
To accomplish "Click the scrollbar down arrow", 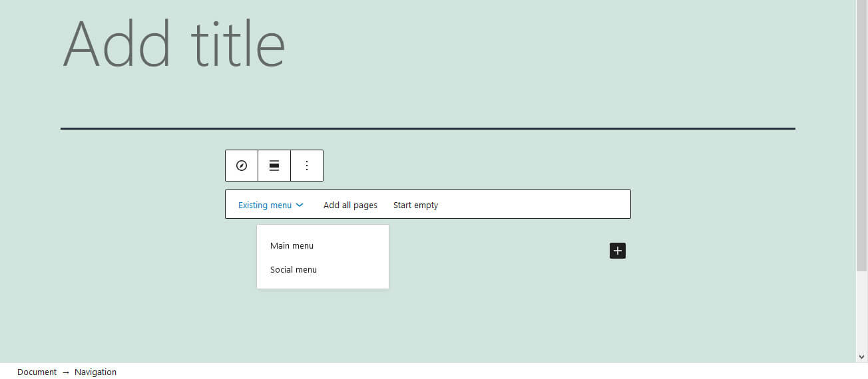I will (861, 357).
